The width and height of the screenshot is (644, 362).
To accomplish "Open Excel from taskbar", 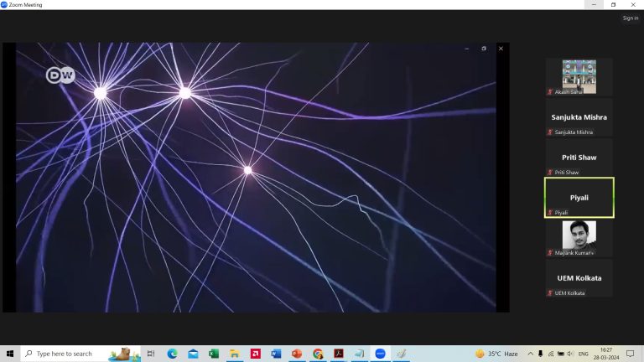I will [214, 354].
